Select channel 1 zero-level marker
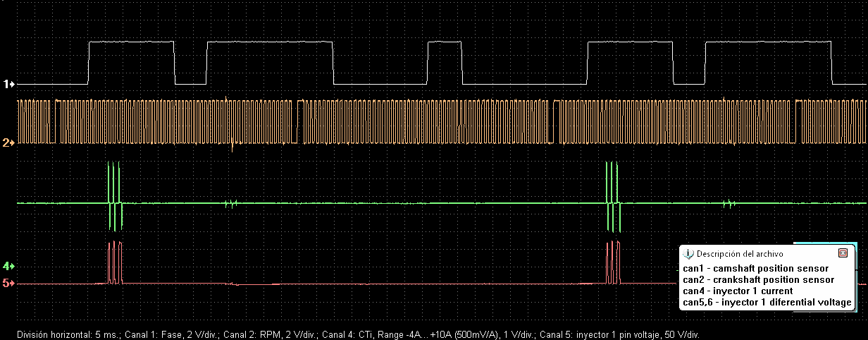Image resolution: width=868 pixels, height=340 pixels. (x=9, y=84)
